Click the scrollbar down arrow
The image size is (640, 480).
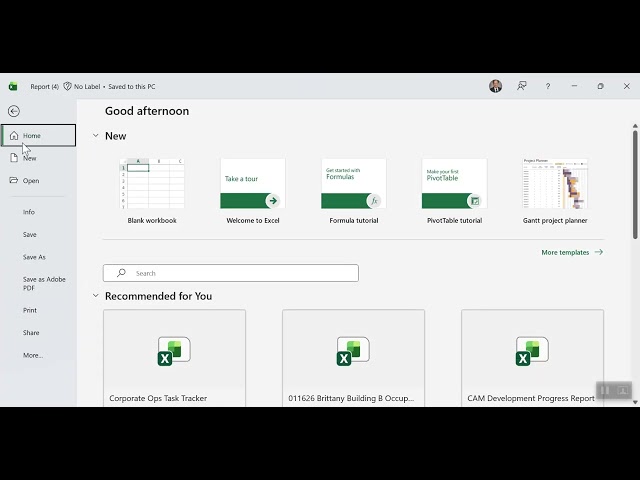635,402
